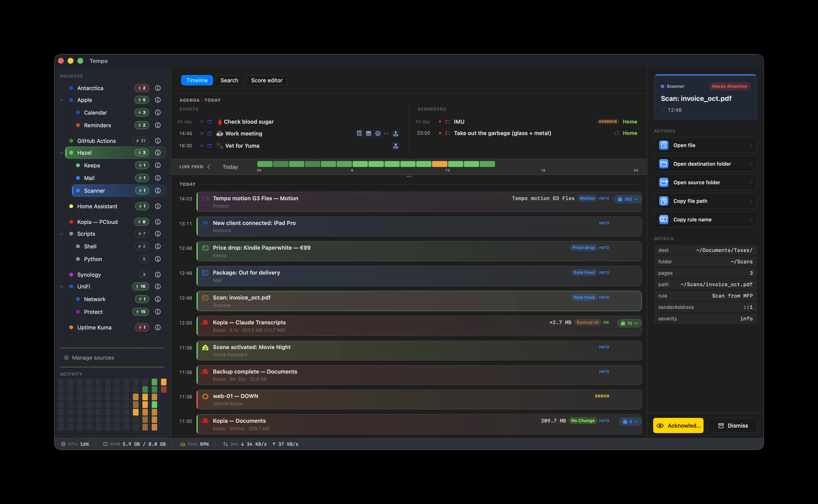Click the calendar icon beside Check blood sugar
This screenshot has width=818, height=504.
click(x=210, y=122)
